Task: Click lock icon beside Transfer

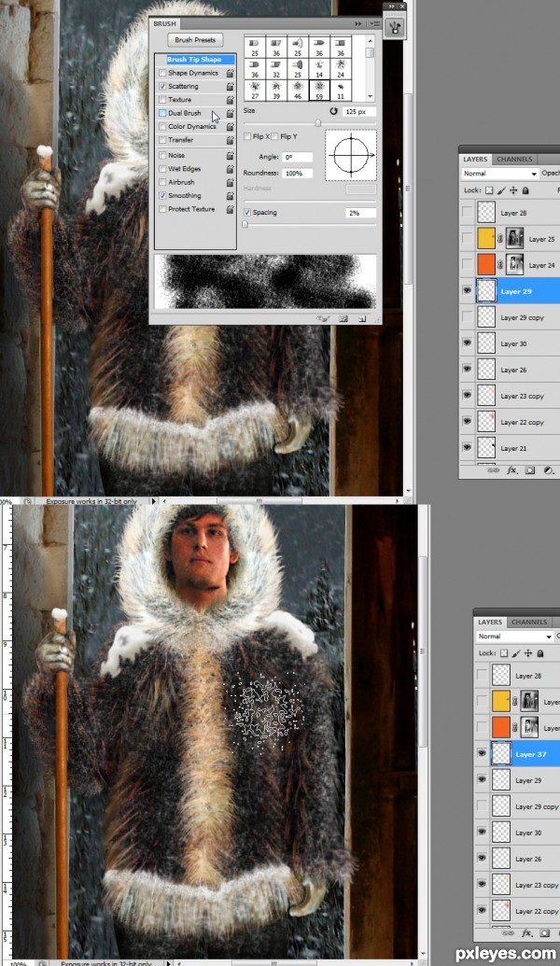Action: pyautogui.click(x=230, y=140)
